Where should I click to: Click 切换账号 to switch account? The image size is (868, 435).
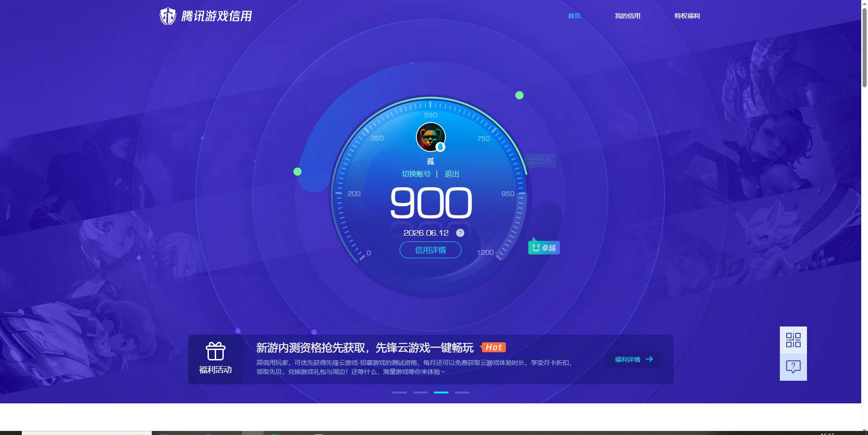coord(416,174)
